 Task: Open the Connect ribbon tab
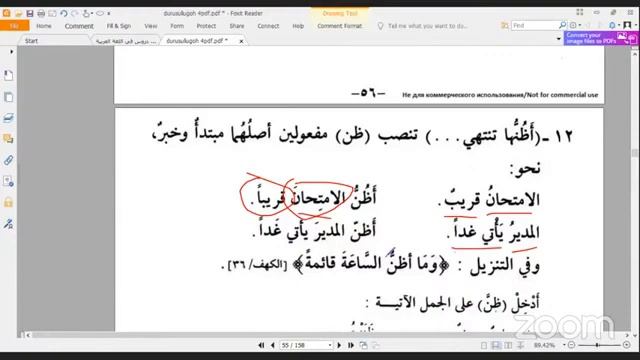coord(268,26)
